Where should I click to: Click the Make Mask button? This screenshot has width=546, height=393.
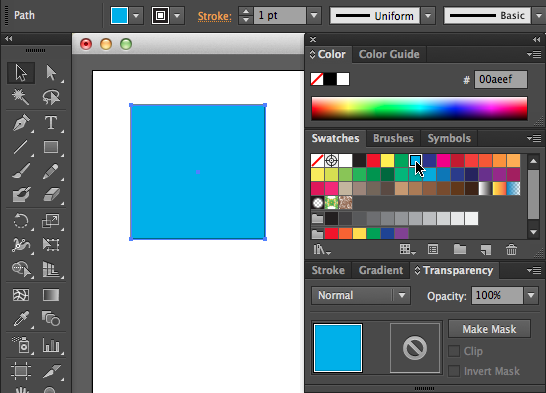[x=489, y=329]
